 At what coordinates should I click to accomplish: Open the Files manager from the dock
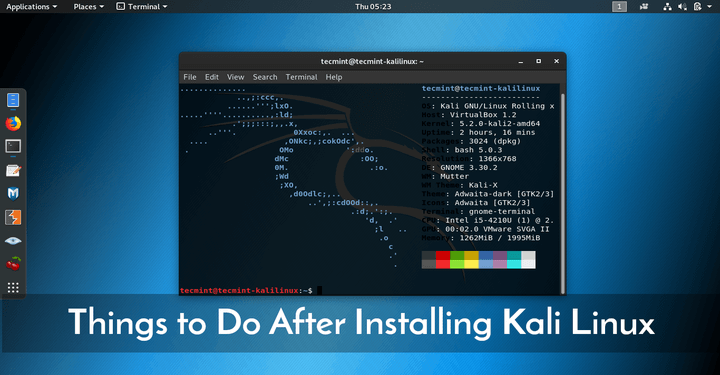13,100
